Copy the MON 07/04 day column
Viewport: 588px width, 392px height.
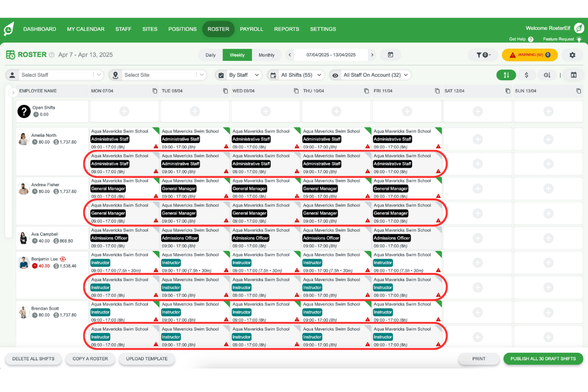[x=155, y=91]
